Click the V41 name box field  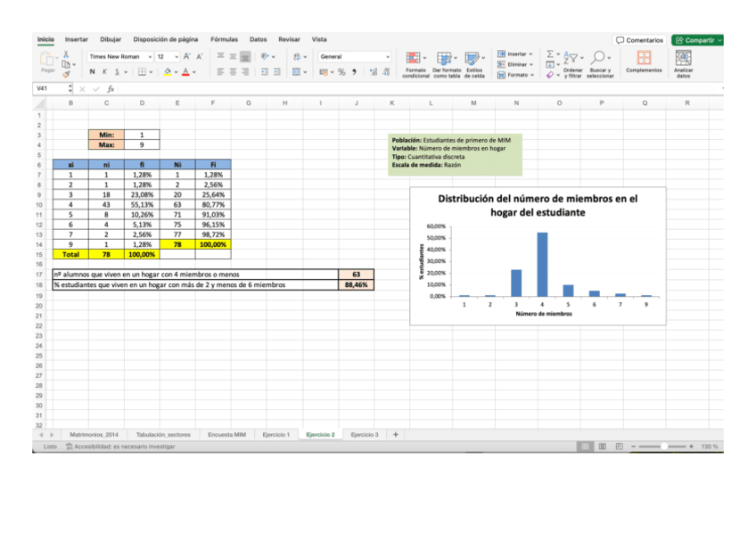pyautogui.click(x=47, y=89)
